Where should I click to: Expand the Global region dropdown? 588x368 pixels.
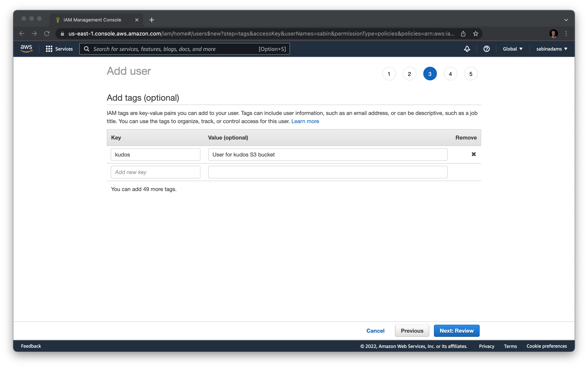513,49
